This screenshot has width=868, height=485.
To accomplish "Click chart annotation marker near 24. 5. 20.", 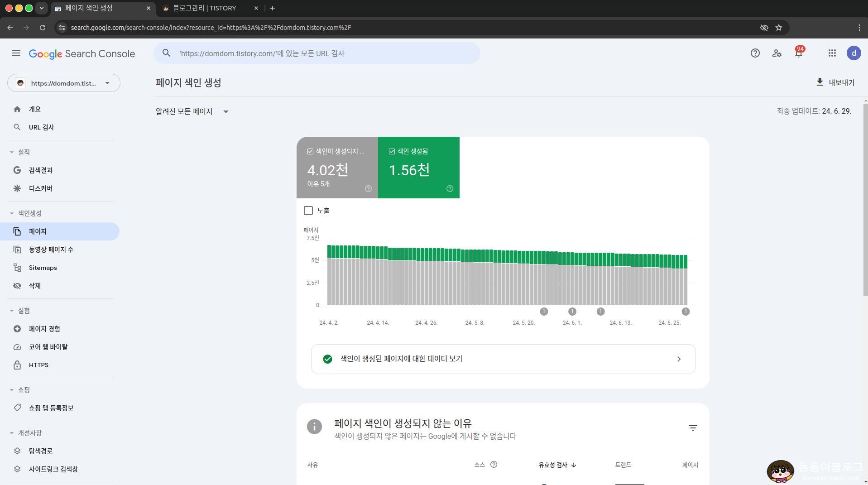I will (x=544, y=312).
